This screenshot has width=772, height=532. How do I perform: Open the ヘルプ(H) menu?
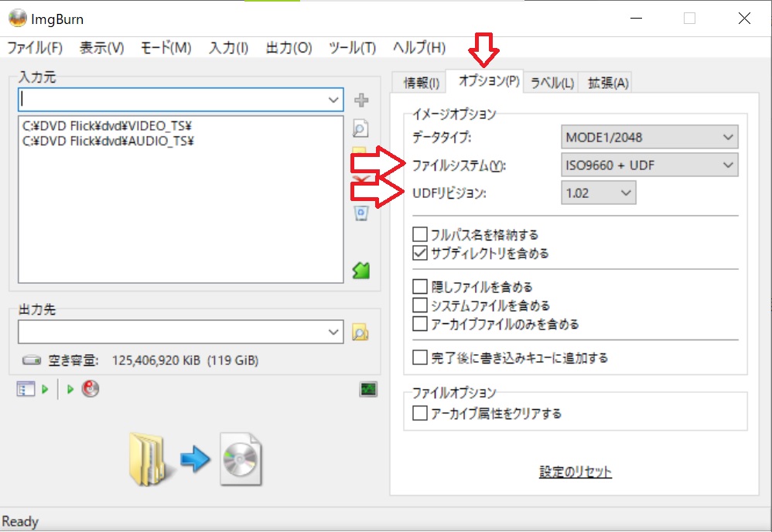tap(419, 48)
